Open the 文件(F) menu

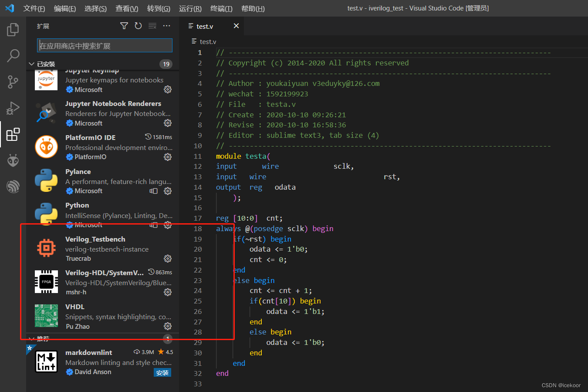click(x=34, y=8)
